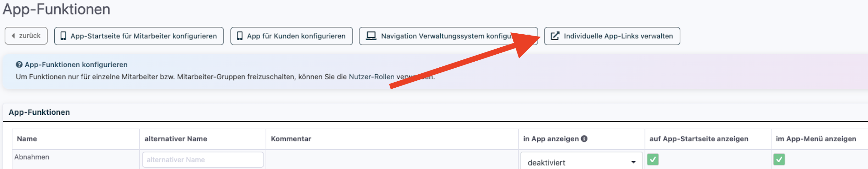Click external link icon for App-Links
The width and height of the screenshot is (868, 169).
pos(555,36)
